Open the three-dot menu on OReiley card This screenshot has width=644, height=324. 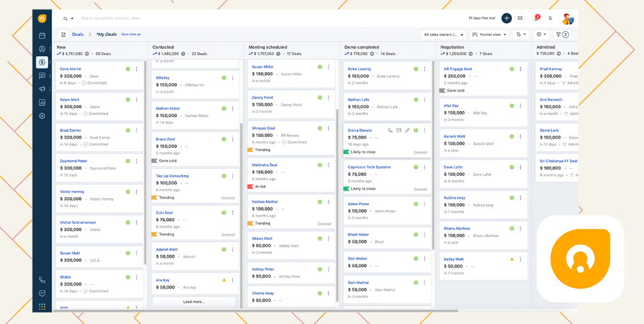232,77
